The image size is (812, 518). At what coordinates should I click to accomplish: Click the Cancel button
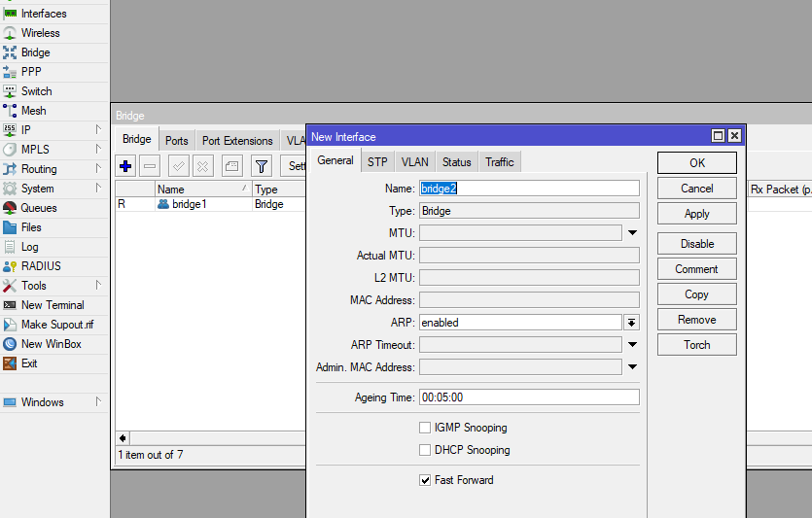(x=697, y=189)
